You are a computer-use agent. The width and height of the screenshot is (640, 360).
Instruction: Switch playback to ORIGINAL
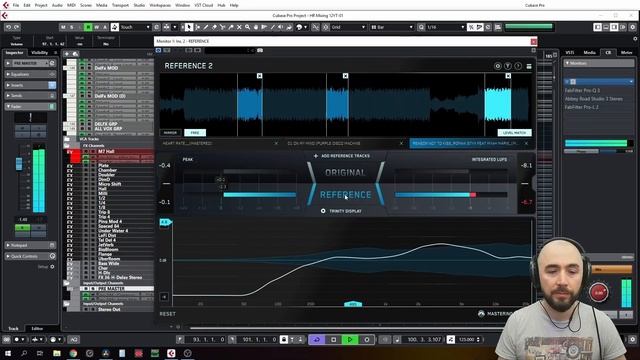pos(345,173)
